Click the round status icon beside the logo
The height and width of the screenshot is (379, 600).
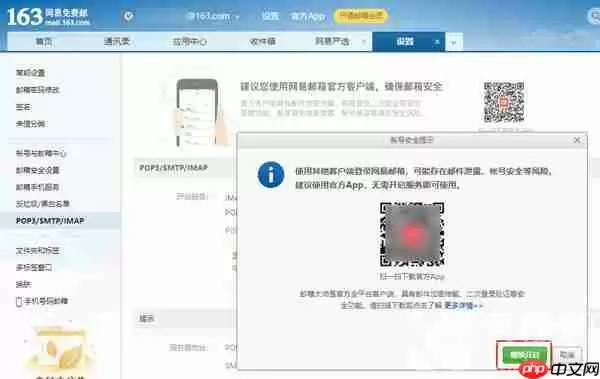(x=128, y=16)
